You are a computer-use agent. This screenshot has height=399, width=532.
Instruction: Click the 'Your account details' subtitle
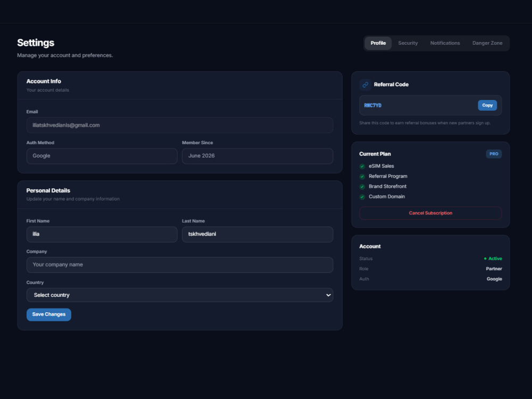[x=48, y=90]
